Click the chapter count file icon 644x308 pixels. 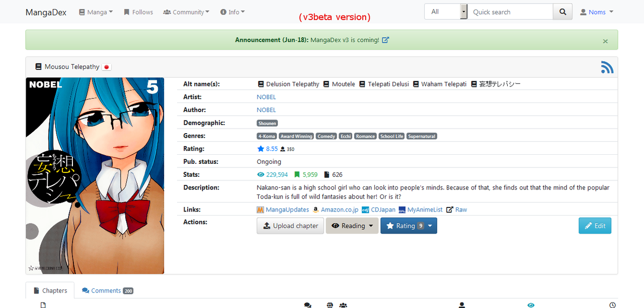click(x=327, y=175)
